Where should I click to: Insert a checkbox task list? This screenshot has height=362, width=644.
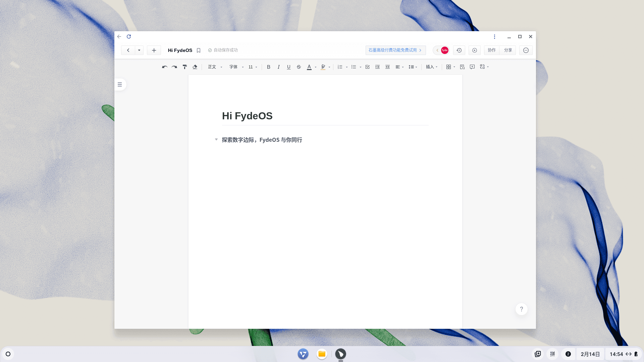tap(367, 67)
